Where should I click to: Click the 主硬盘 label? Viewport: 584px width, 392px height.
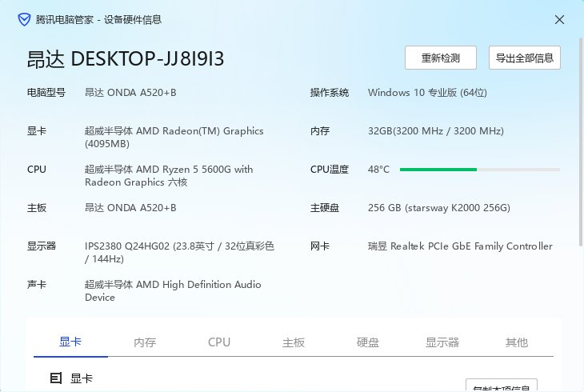pos(325,207)
